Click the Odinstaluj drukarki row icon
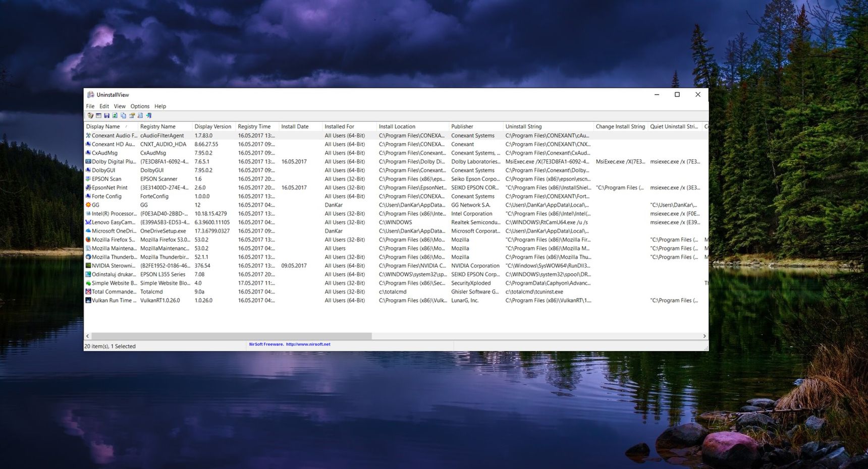Image resolution: width=868 pixels, height=469 pixels. tap(88, 274)
